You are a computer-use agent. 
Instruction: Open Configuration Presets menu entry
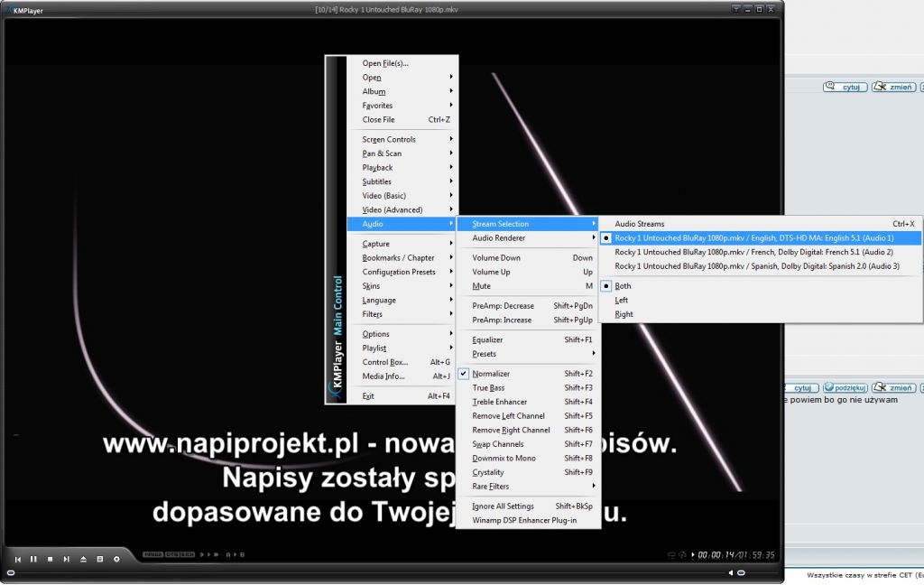tap(402, 272)
